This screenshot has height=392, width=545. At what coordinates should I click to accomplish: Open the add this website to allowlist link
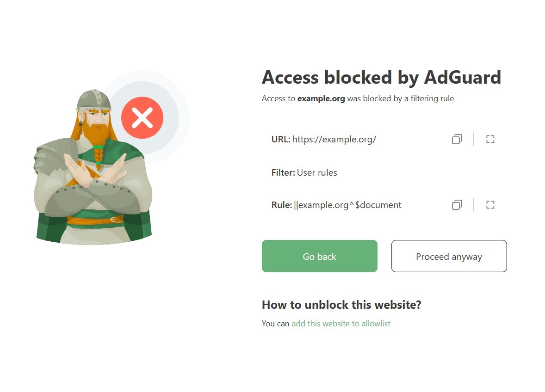tap(341, 324)
